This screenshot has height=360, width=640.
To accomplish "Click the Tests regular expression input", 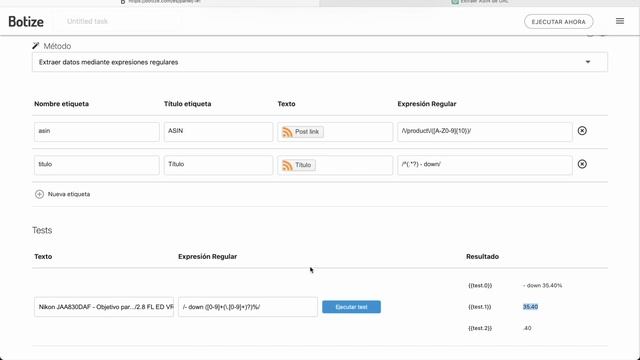I will 248,307.
